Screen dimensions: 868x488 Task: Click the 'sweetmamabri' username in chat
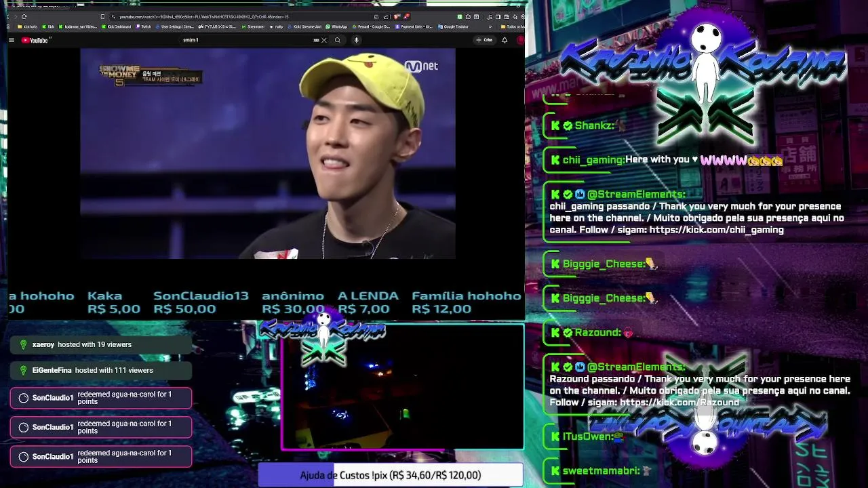click(601, 470)
